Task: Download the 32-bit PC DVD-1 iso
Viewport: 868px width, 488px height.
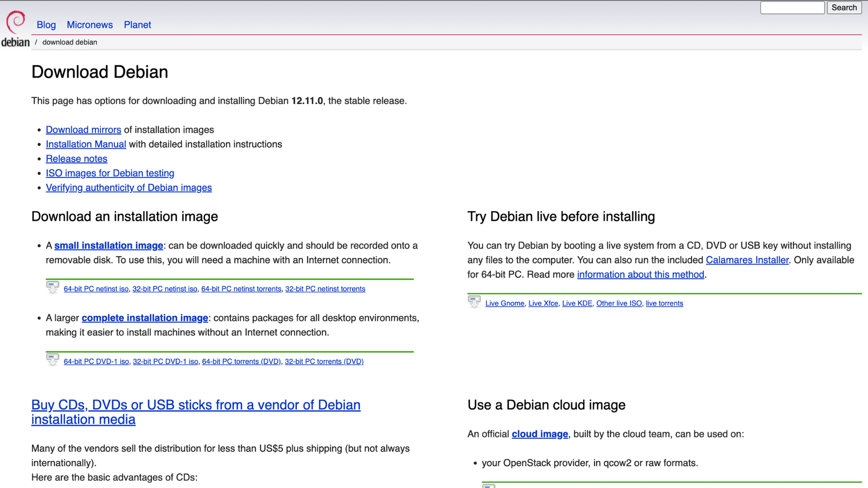Action: coord(165,361)
